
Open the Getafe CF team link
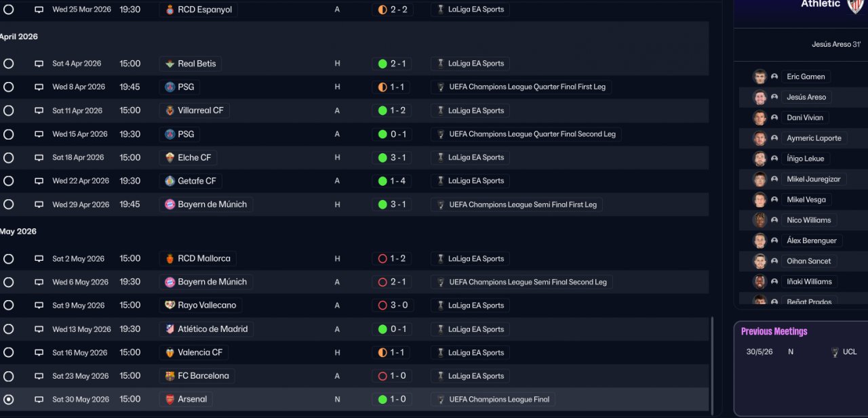click(197, 181)
